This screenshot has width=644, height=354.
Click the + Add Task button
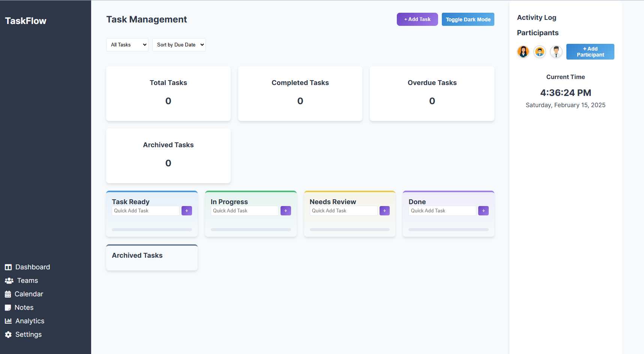(x=417, y=19)
